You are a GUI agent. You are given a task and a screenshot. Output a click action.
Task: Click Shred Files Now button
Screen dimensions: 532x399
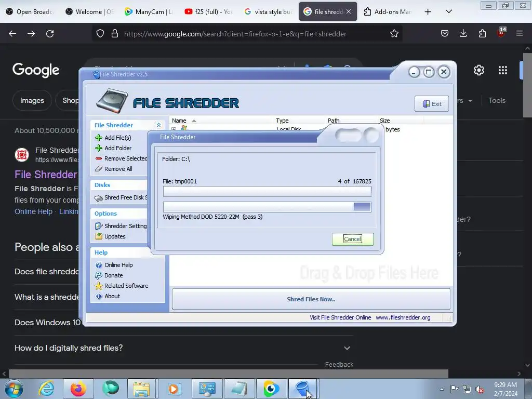tap(311, 299)
